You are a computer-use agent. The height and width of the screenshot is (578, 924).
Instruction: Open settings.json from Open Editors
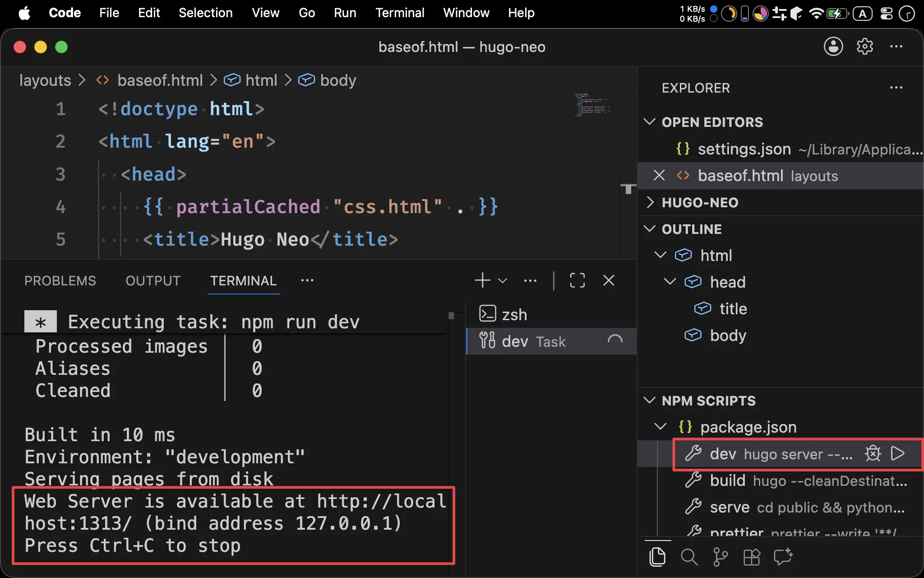pyautogui.click(x=780, y=149)
